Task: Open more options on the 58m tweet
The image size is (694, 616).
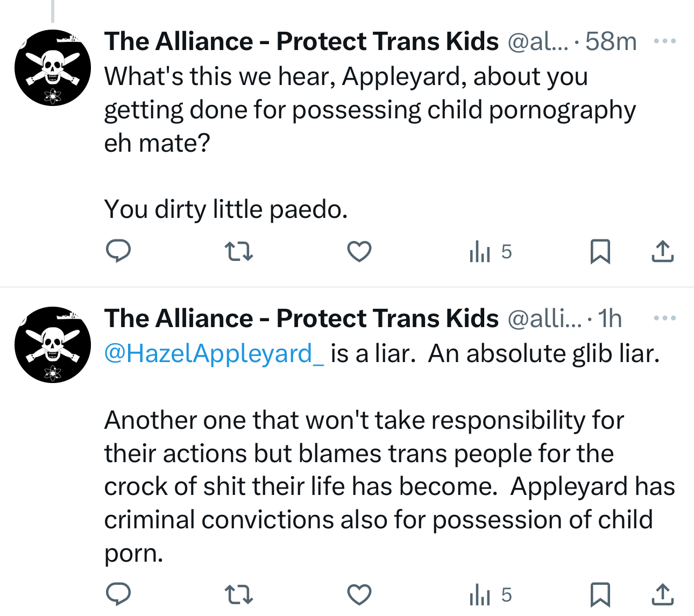Action: click(665, 41)
